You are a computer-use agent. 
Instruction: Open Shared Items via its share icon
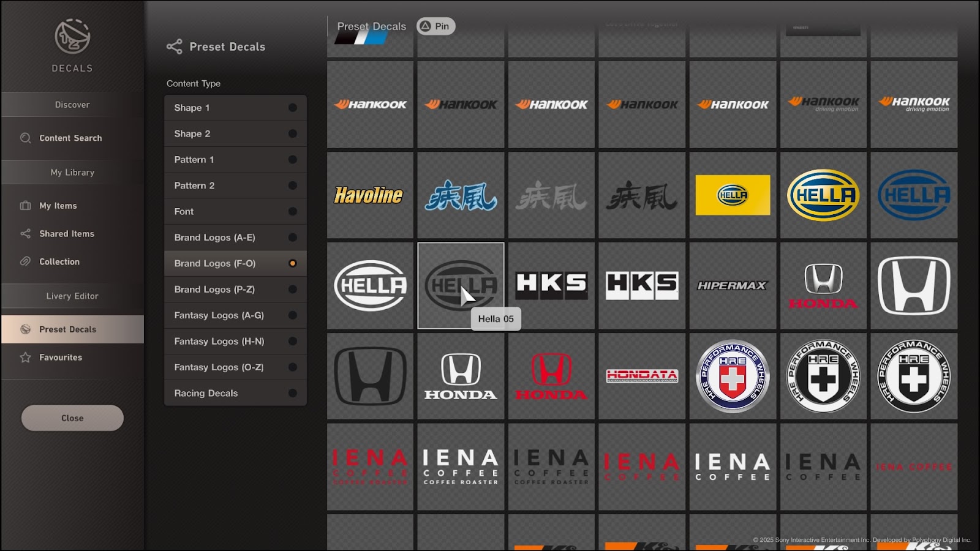tap(25, 233)
